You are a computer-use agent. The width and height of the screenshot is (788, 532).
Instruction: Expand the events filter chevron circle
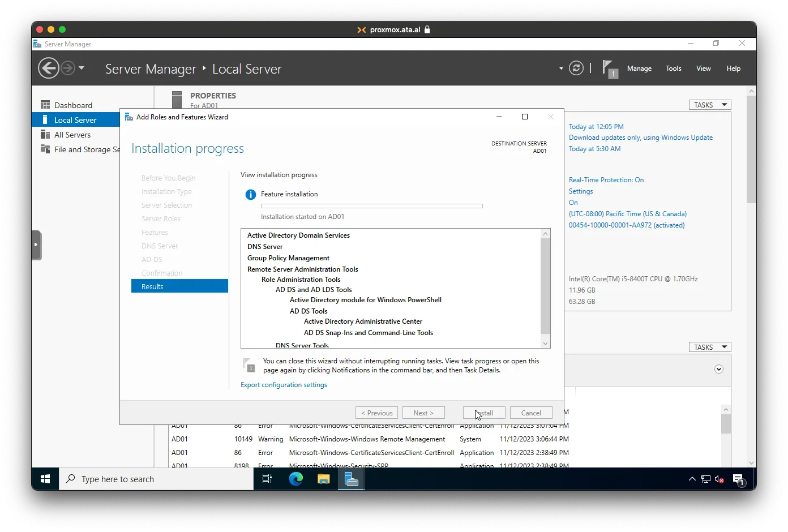coord(719,369)
